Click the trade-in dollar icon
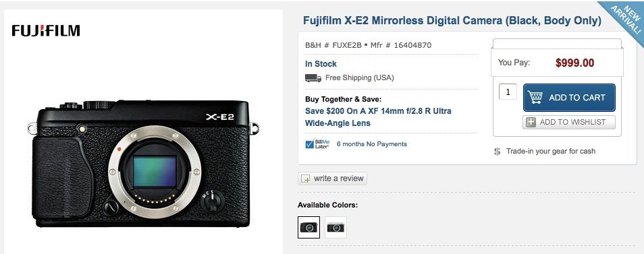644x254 pixels. [x=498, y=151]
